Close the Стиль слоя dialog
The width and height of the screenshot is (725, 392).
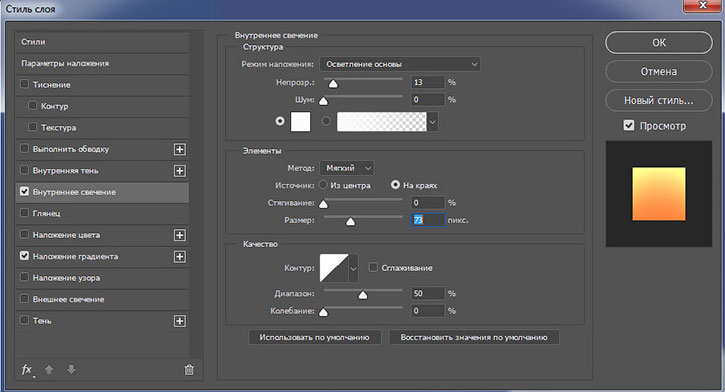[x=703, y=5]
